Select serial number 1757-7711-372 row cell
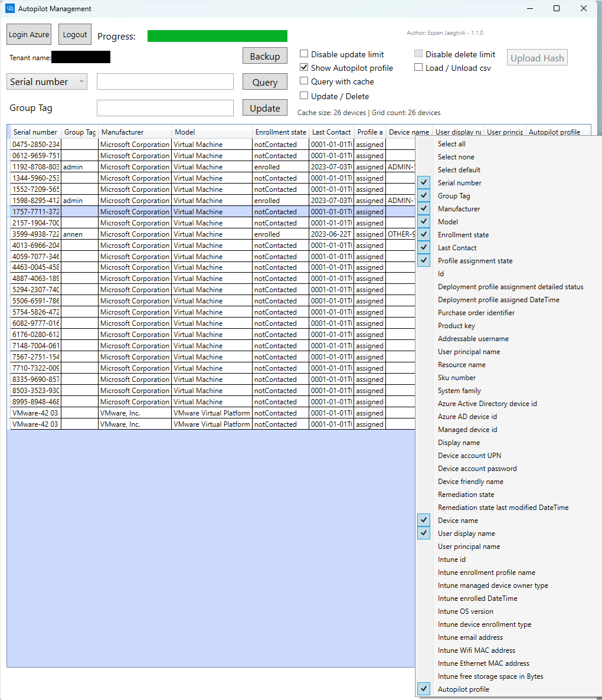The image size is (602, 700). coord(35,212)
